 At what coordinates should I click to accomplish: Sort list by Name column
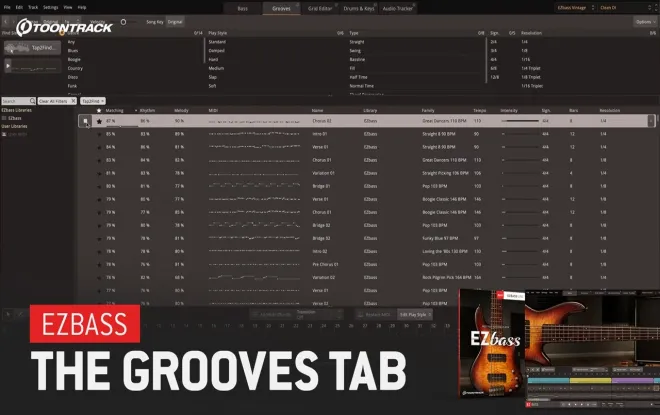[x=317, y=111]
